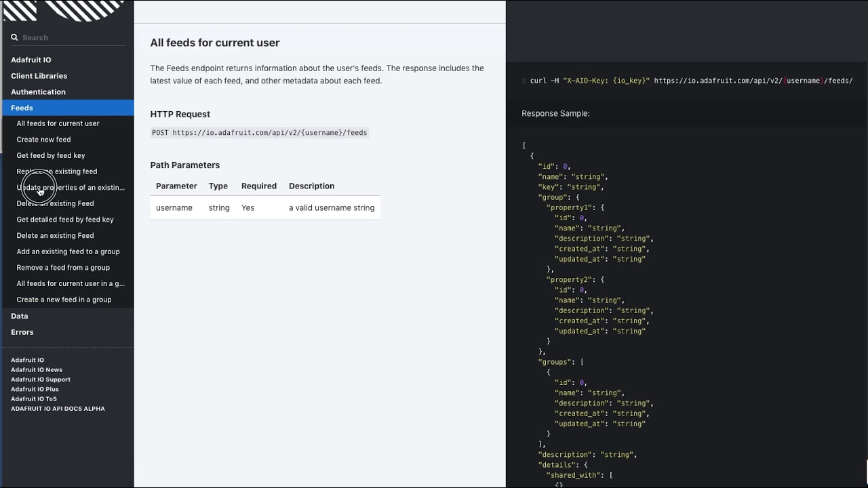
Task: Click the Adafruit IO ToS link
Action: coord(34,399)
